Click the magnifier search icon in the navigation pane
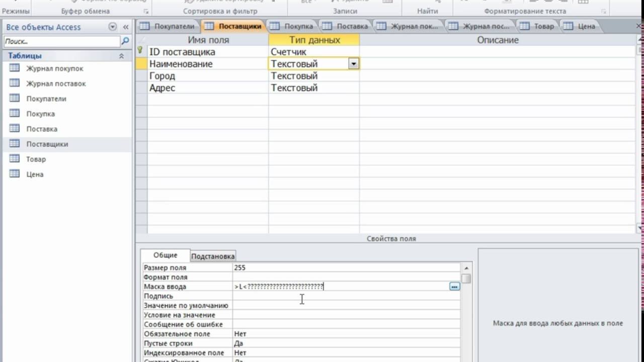644x362 pixels. (x=125, y=41)
